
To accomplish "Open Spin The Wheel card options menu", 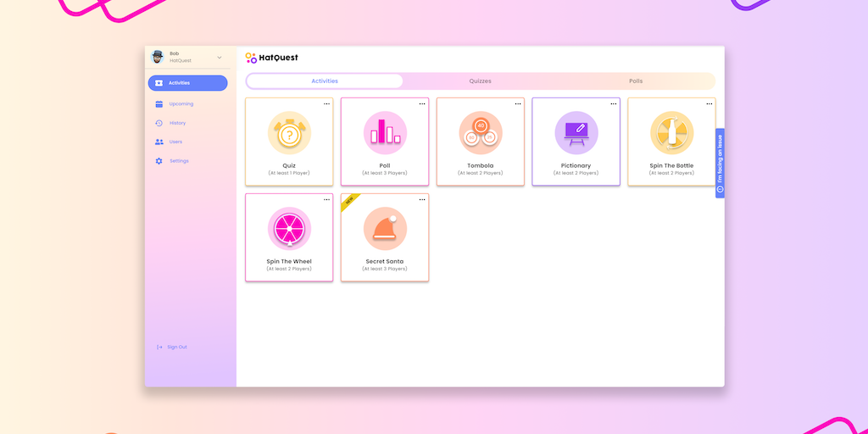I will coord(326,200).
